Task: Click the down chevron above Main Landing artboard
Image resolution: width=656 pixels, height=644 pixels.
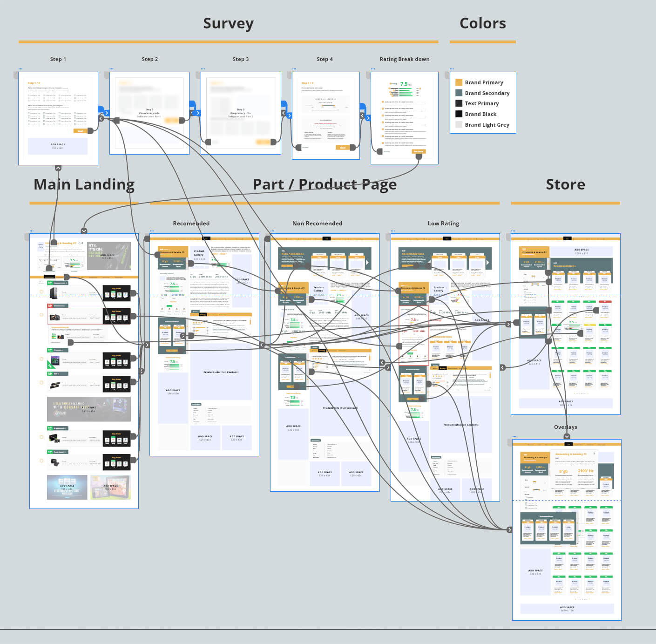Action: 84,230
